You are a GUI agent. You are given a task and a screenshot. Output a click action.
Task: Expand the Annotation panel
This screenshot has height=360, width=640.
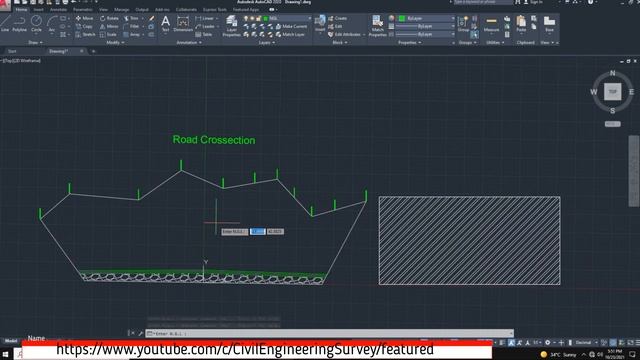tap(189, 42)
